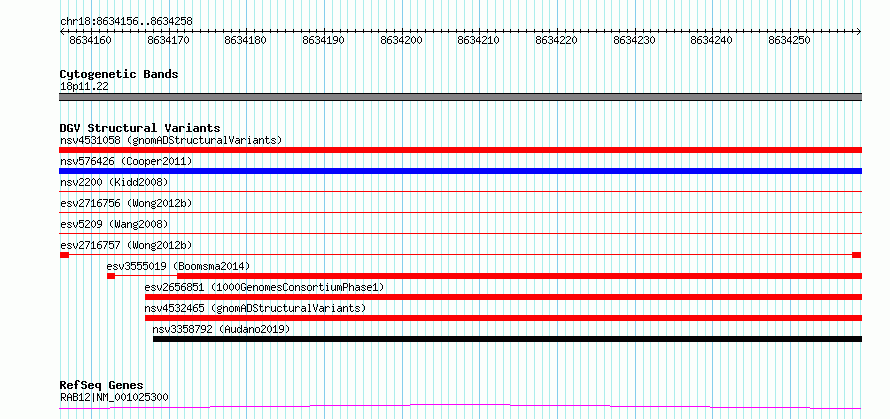Click ruler position 8634200
Viewport: 890px width, 419px height.
(x=401, y=40)
